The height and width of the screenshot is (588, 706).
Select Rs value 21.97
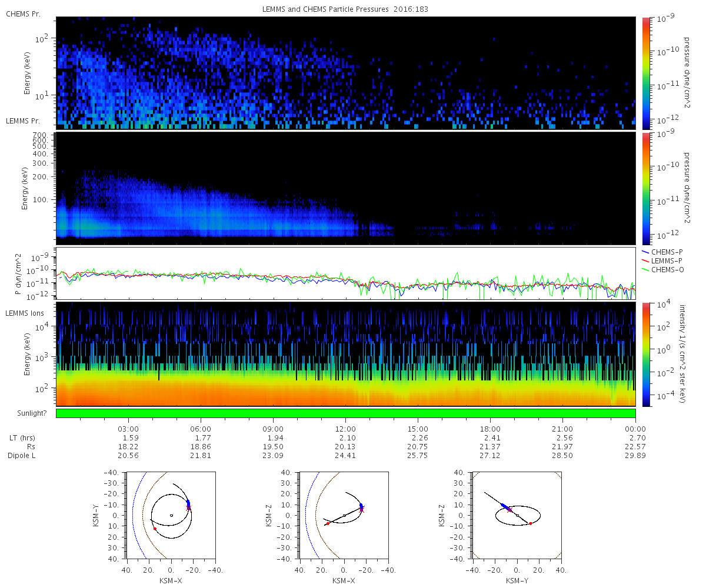coord(563,447)
